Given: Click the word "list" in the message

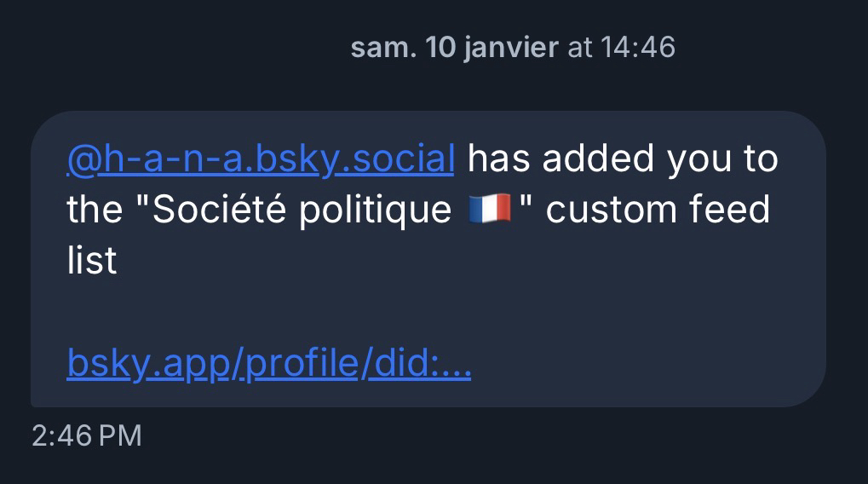Looking at the screenshot, I should [x=92, y=261].
